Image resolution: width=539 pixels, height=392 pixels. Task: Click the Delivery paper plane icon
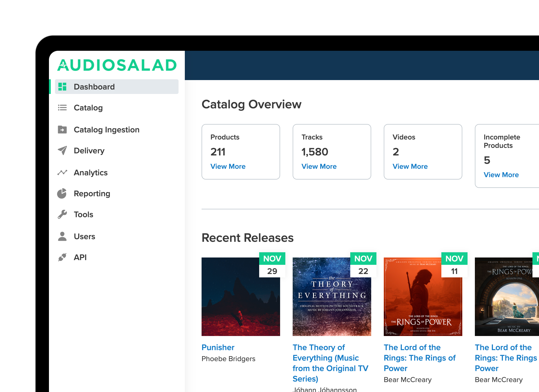(x=62, y=150)
